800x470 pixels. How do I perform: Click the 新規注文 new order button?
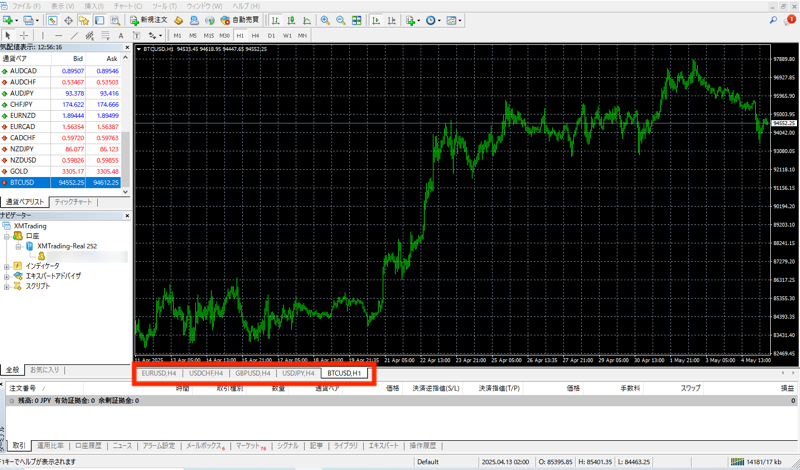148,20
